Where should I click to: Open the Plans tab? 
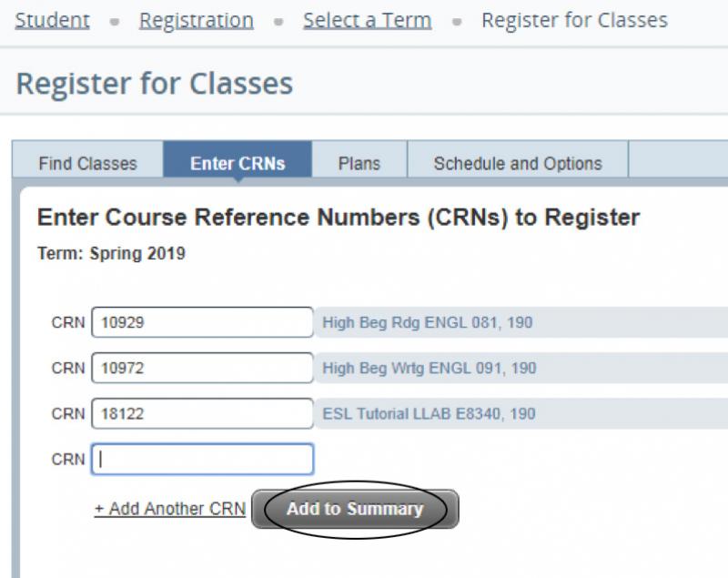359,162
